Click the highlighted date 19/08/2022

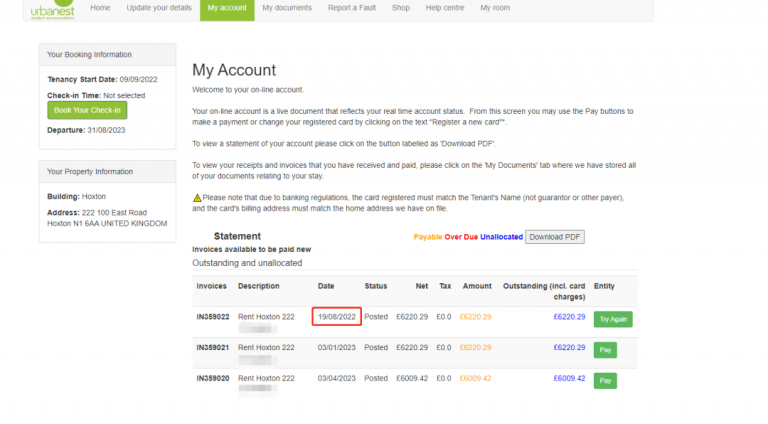click(336, 317)
